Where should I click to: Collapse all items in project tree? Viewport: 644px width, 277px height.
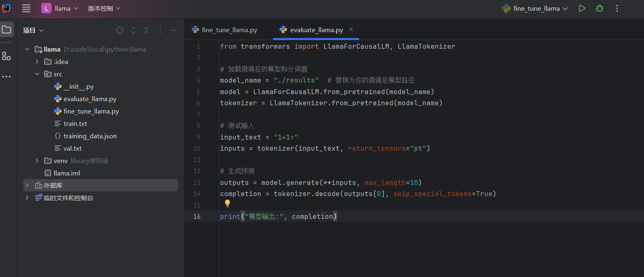coord(147,30)
